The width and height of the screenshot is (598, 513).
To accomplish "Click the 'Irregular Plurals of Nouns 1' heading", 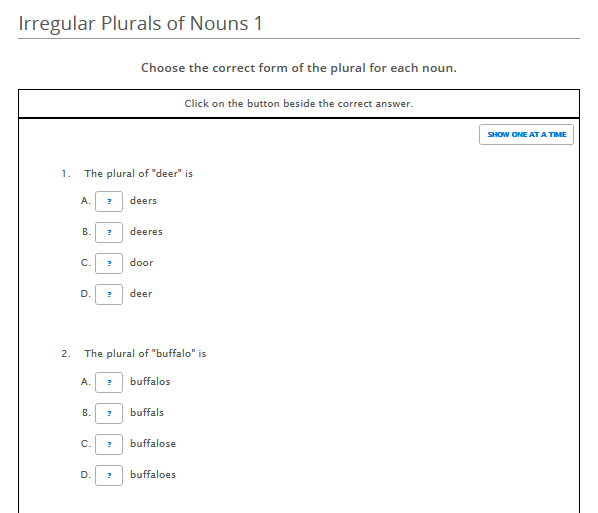I will pyautogui.click(x=140, y=24).
